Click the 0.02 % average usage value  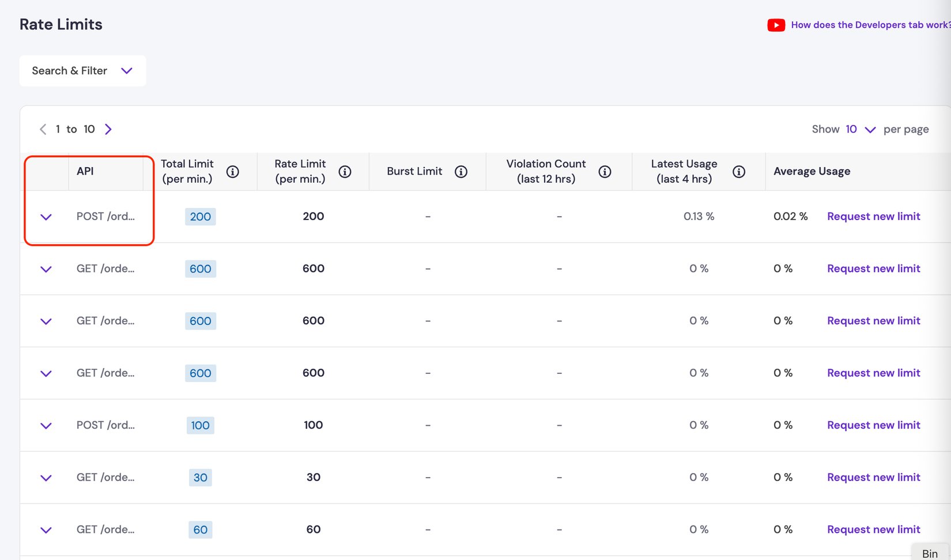pos(790,217)
